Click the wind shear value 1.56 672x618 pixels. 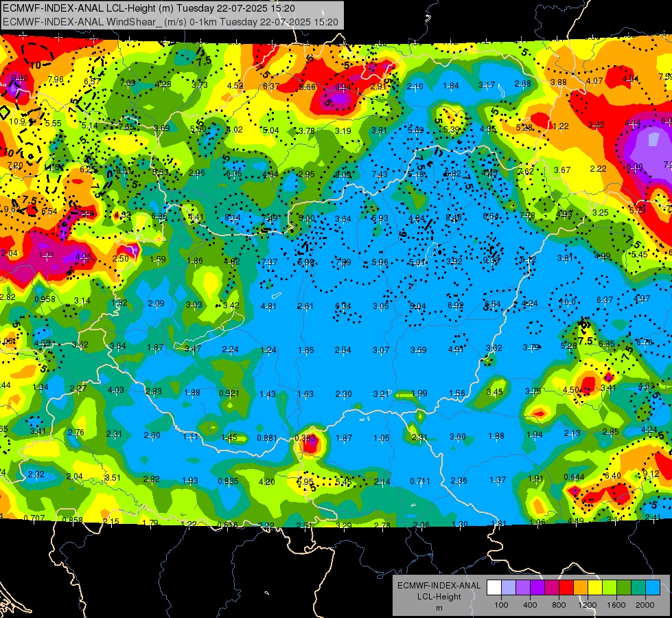pos(457,393)
